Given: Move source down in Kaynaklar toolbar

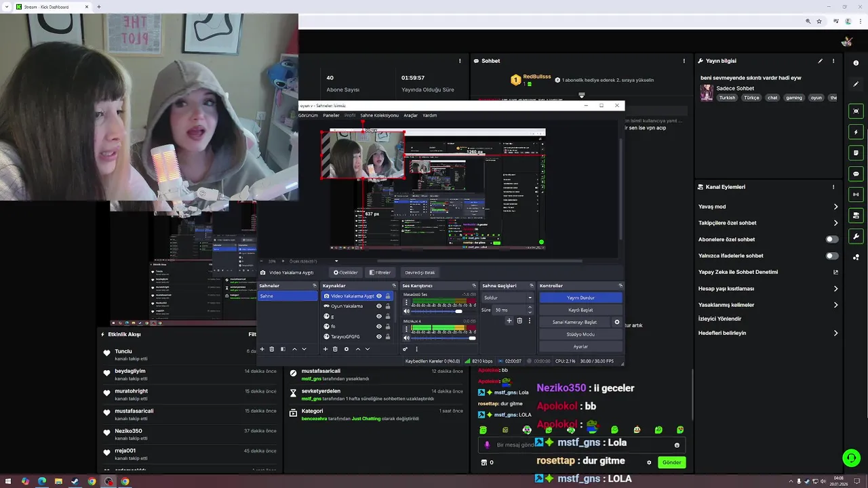Looking at the screenshot, I should coord(368,349).
